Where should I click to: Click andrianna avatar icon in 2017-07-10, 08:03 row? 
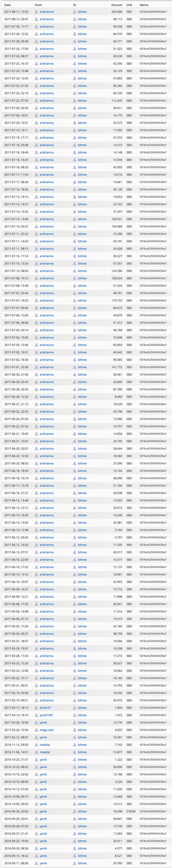point(36,271)
